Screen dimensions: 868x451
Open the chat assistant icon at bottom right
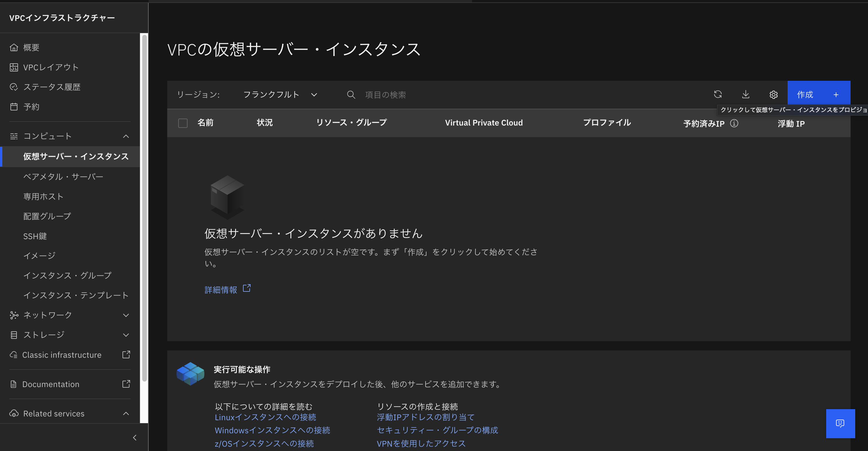[841, 424]
